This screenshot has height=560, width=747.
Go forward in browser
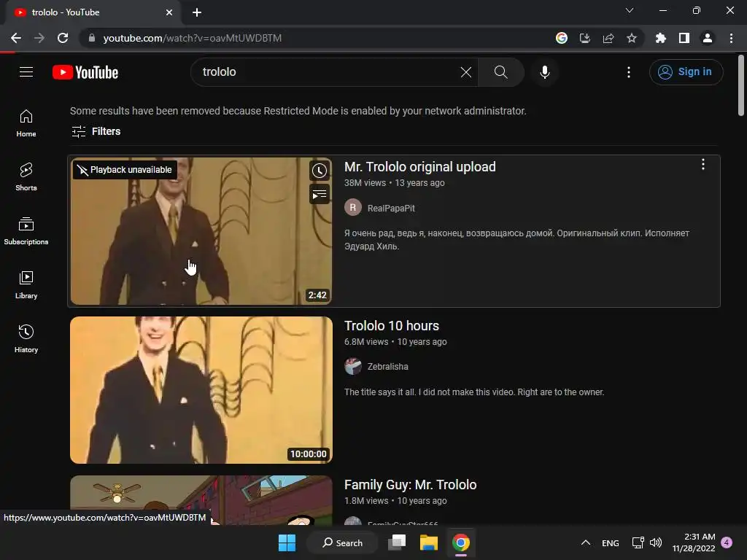(39, 38)
